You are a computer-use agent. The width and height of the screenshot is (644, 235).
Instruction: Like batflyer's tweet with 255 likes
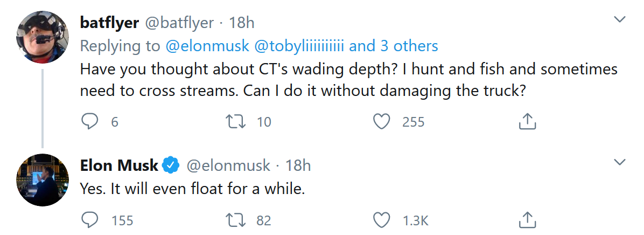(382, 122)
